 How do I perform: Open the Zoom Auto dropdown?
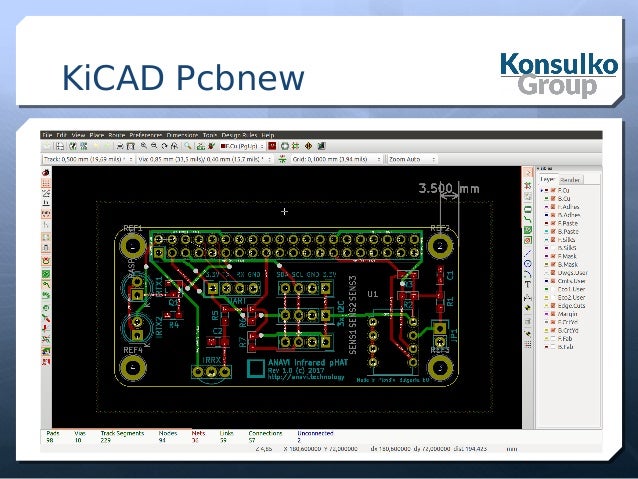pyautogui.click(x=411, y=159)
